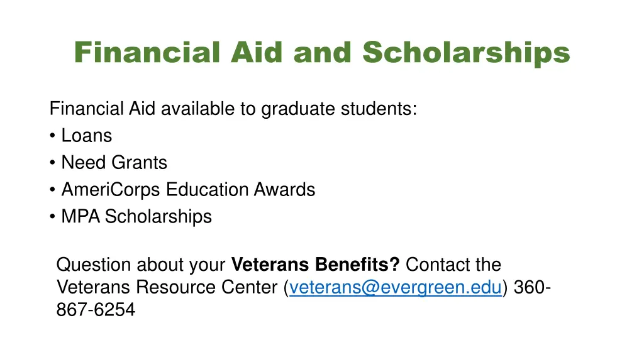
Task: Select the "AmeriCorps Education Awards" bullet item
Action: 188,190
